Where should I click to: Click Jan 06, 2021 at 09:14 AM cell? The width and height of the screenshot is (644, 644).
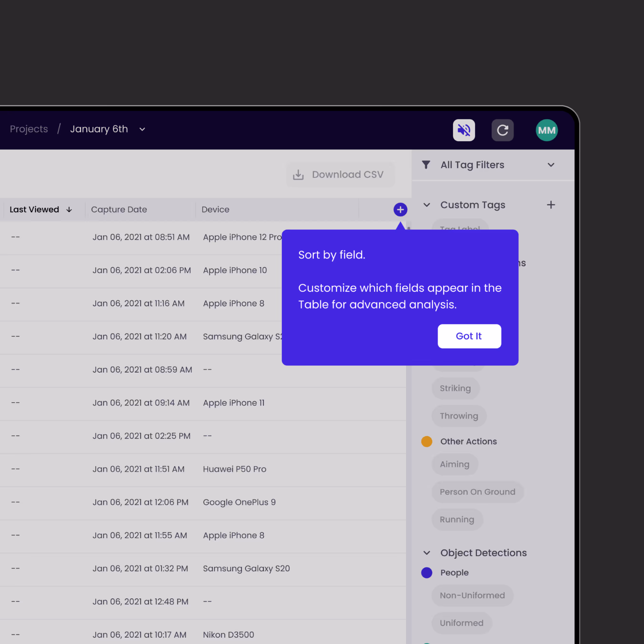coord(141,403)
